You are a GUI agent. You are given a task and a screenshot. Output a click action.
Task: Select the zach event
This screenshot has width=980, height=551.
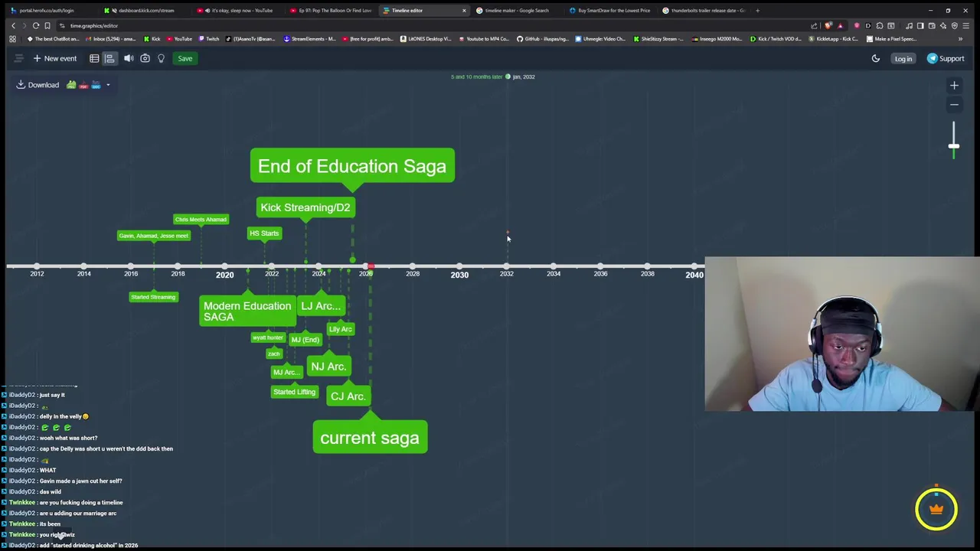point(274,354)
